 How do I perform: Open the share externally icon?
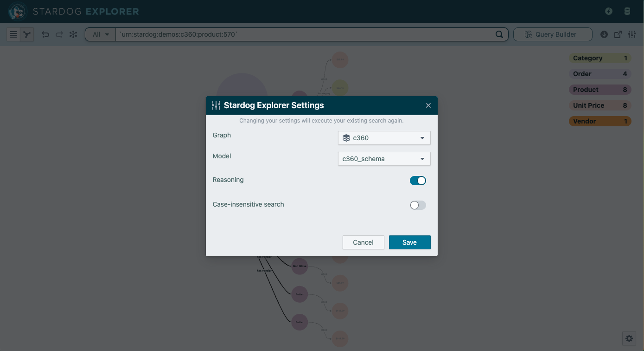click(x=618, y=34)
